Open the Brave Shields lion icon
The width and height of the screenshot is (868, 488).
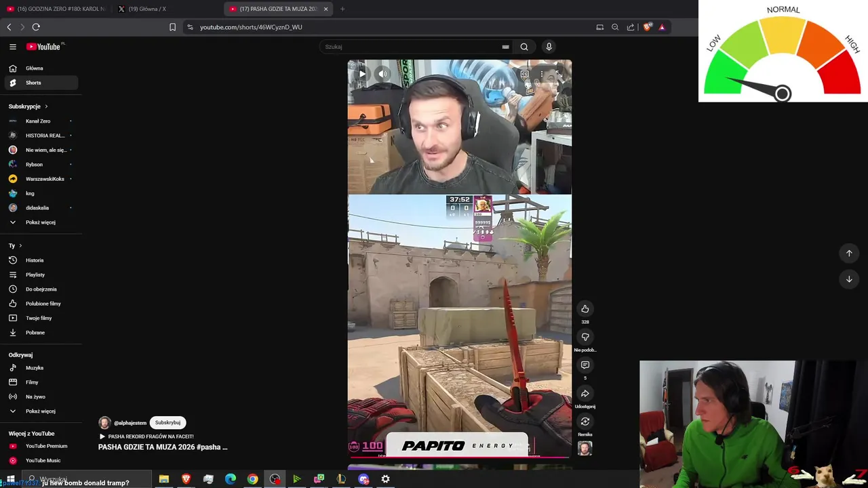(647, 27)
